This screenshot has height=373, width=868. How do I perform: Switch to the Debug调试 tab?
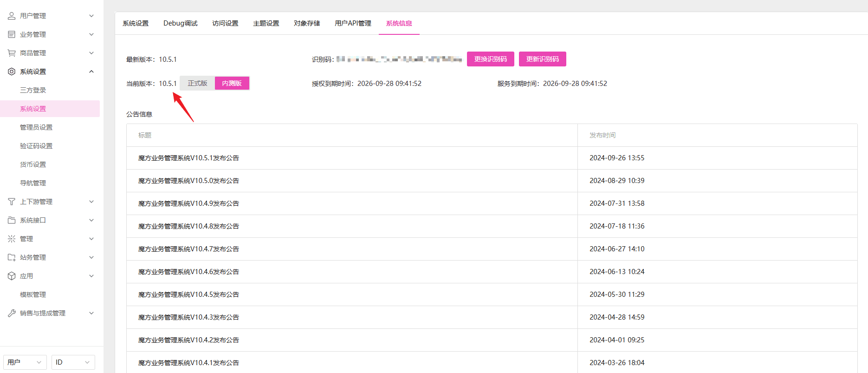[181, 23]
